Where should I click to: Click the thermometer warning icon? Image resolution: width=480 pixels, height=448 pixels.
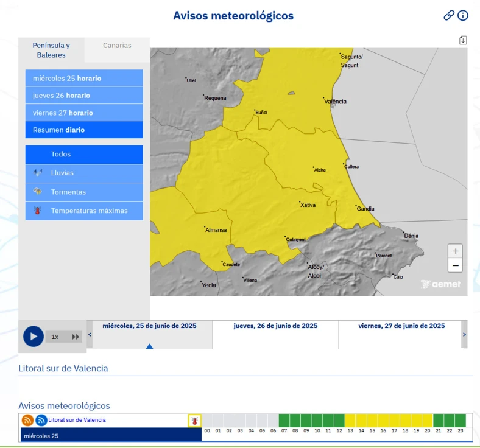pos(194,421)
